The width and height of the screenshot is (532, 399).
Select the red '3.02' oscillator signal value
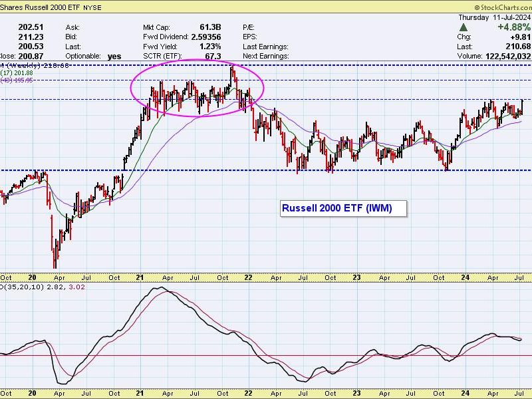coord(77,287)
